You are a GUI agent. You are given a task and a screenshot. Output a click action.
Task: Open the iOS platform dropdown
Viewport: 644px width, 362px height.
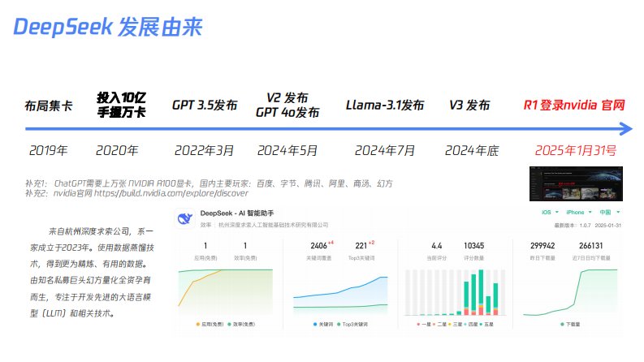(x=550, y=212)
